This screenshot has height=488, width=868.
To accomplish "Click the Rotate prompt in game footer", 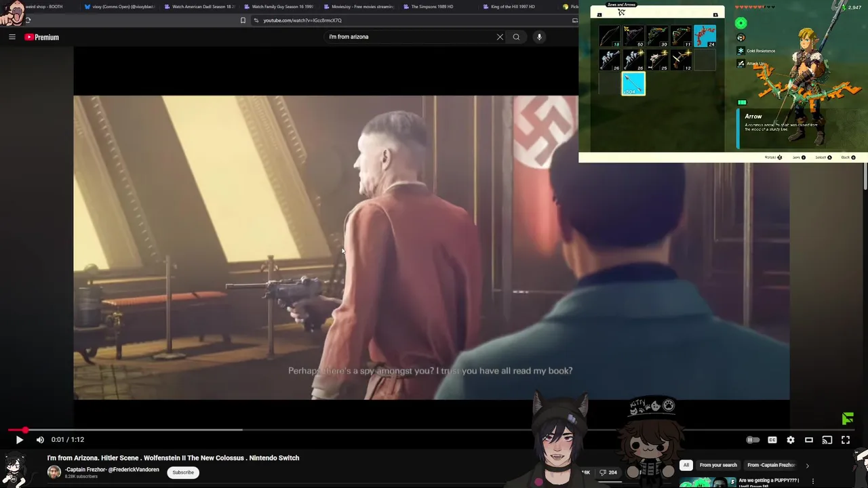I will pyautogui.click(x=773, y=157).
